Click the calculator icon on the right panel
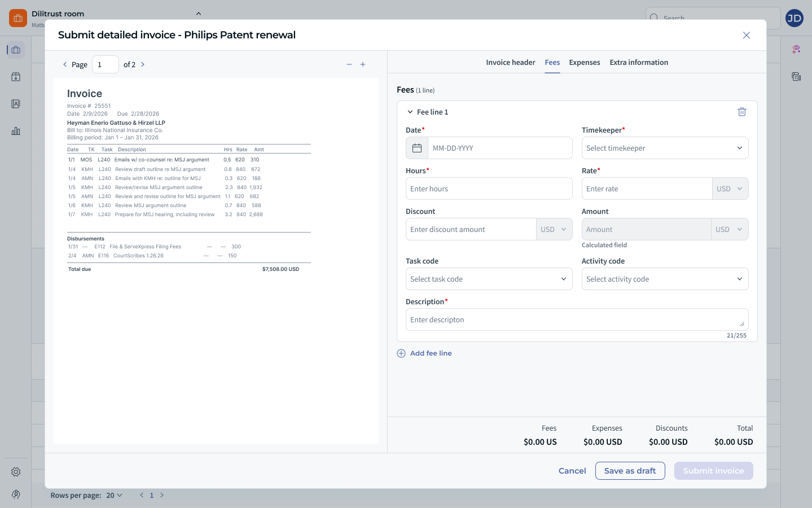Image resolution: width=812 pixels, height=508 pixels. click(x=796, y=77)
